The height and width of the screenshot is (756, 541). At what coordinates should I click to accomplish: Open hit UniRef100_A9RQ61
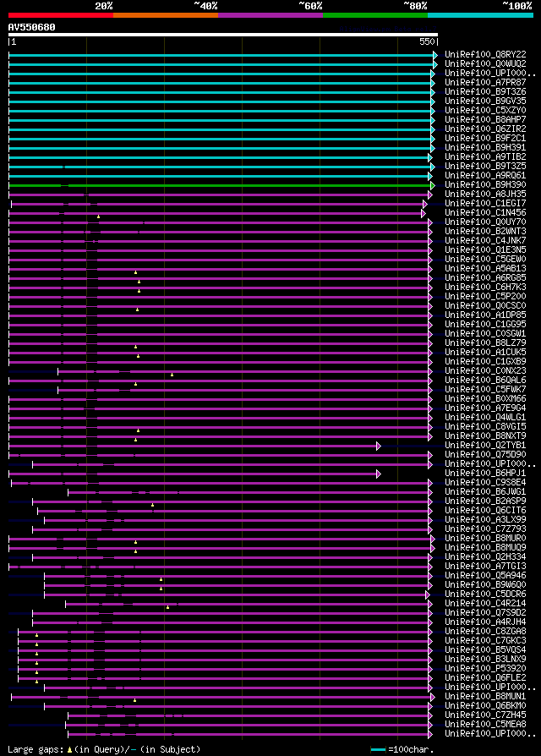485,176
